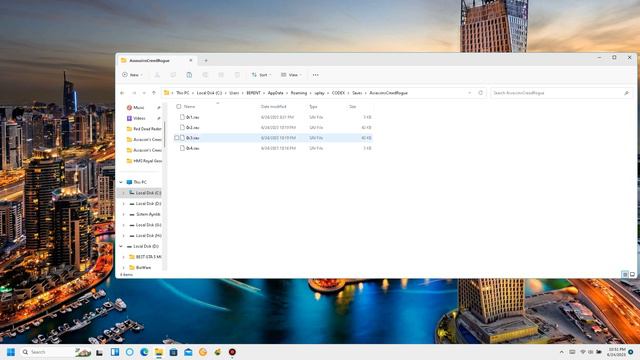
Task: Open the Red Dead Redemption pinned folder
Action: 144,129
